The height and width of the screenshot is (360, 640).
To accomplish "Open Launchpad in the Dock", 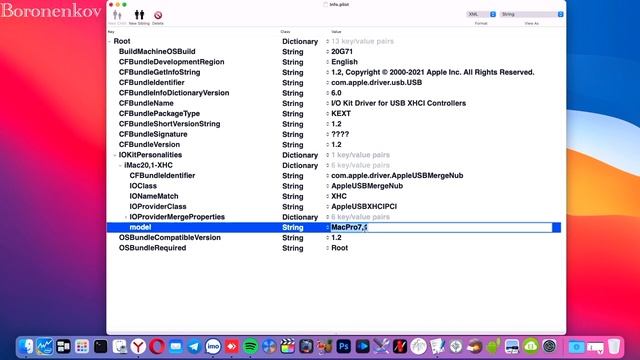I will click(x=82, y=347).
